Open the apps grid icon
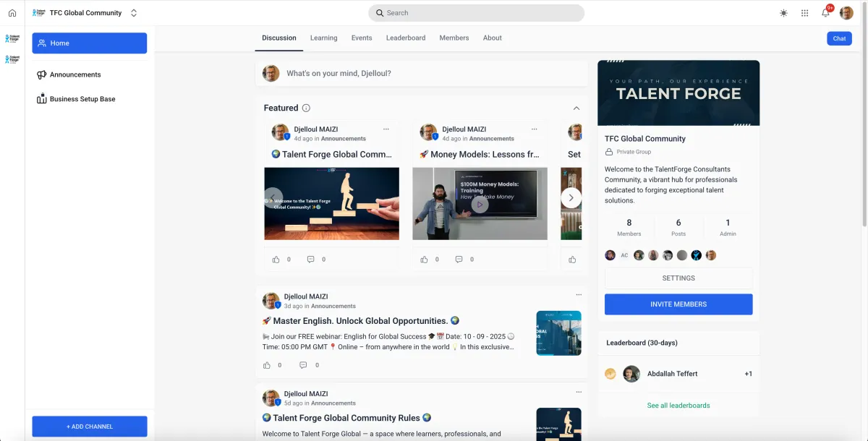Screen dimensions: 868x441 (805, 13)
